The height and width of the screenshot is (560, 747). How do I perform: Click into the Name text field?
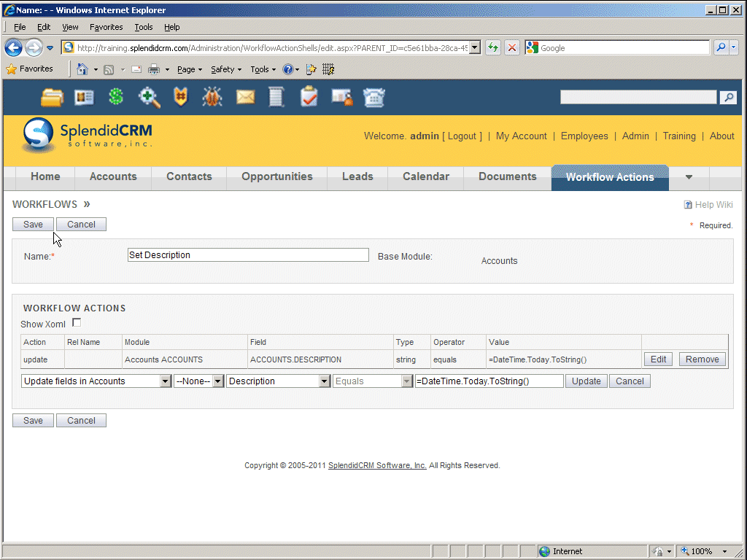coord(248,255)
